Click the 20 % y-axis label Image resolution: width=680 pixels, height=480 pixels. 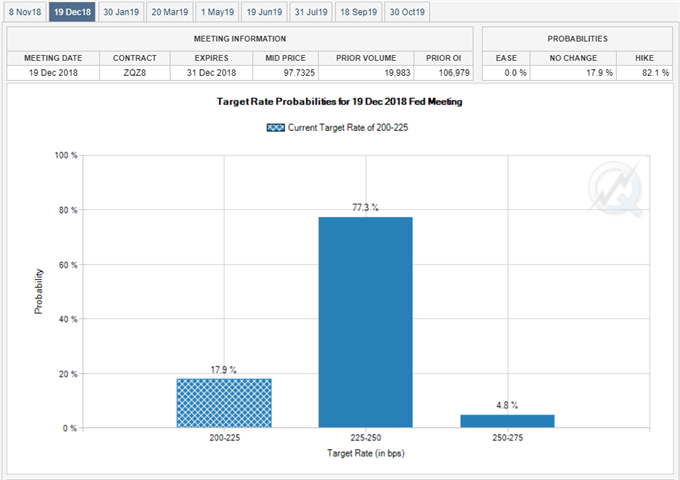coord(68,374)
